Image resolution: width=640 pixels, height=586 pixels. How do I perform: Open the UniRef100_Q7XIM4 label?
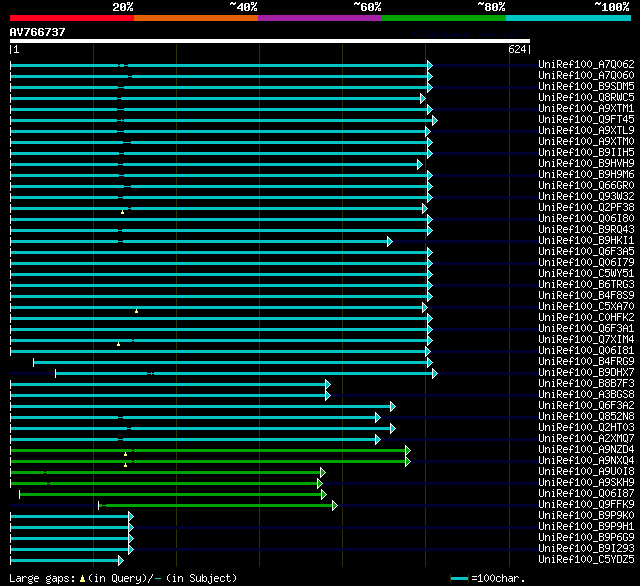pyautogui.click(x=586, y=340)
